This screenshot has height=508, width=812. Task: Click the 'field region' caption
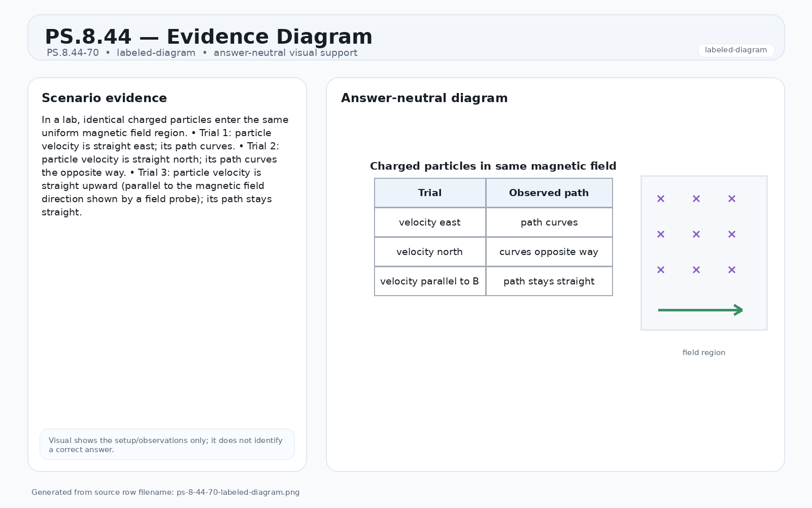pos(704,353)
